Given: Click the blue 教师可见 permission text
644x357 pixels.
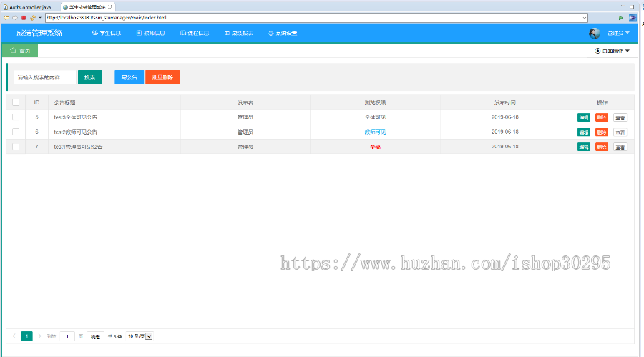Looking at the screenshot, I should [x=375, y=132].
